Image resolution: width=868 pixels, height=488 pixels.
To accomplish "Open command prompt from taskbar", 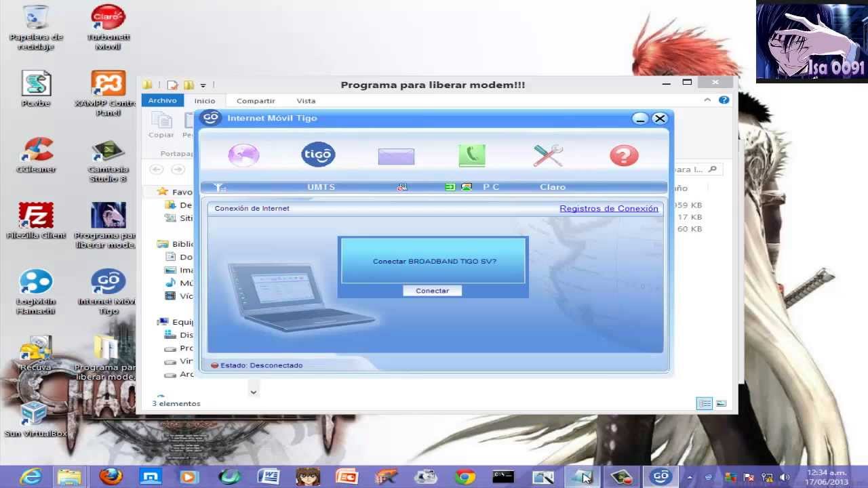I will click(503, 477).
